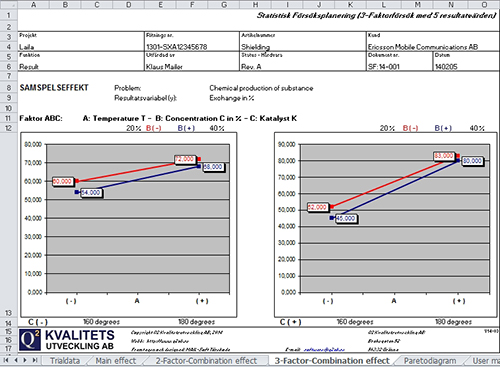Click 'Chemical production of substance' text

tap(261, 88)
